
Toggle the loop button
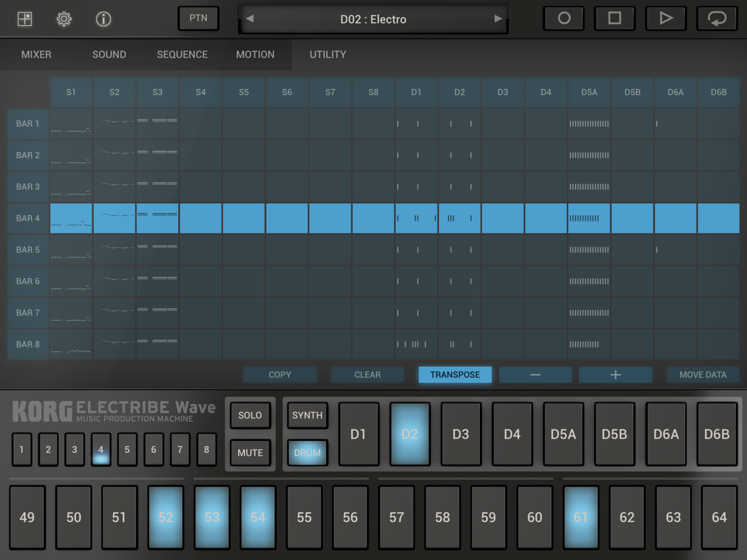click(x=717, y=18)
